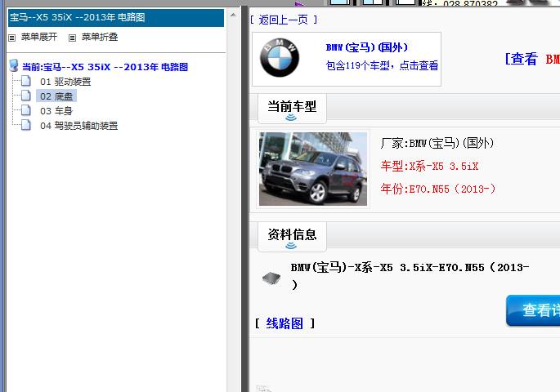Open the 线路图 link

(284, 323)
